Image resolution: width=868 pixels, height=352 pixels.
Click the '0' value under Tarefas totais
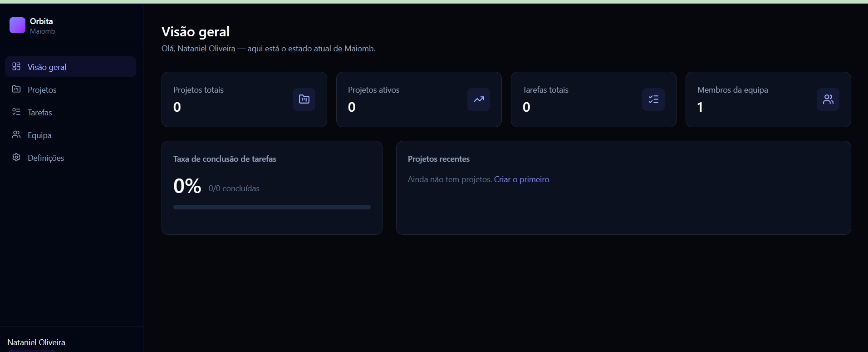point(526,107)
